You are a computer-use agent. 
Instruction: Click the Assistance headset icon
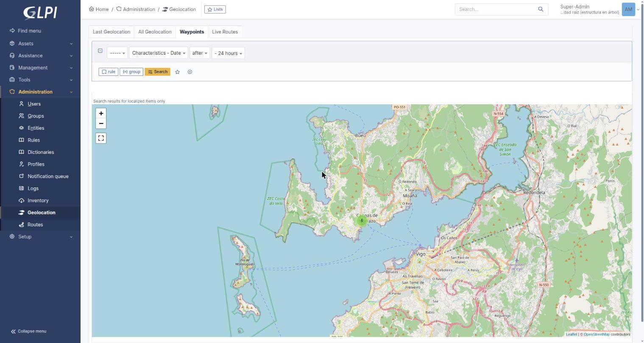pos(12,56)
